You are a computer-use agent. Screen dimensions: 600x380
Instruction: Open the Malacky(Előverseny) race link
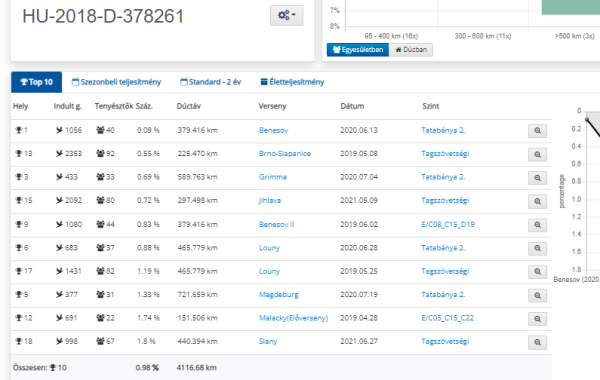click(x=293, y=318)
